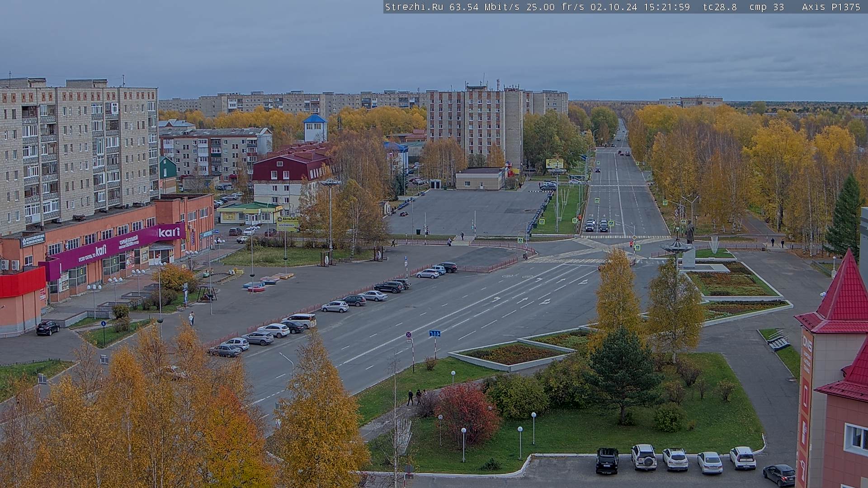This screenshot has width=868, height=488.
Task: Select the date "02.10.24" in overlay
Action: pyautogui.click(x=613, y=7)
